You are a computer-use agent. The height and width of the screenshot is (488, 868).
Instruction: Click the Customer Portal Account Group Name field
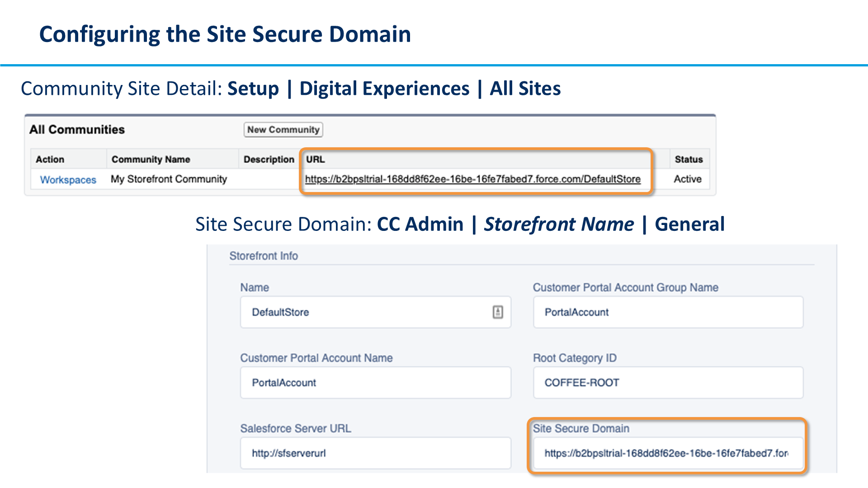[x=668, y=312]
